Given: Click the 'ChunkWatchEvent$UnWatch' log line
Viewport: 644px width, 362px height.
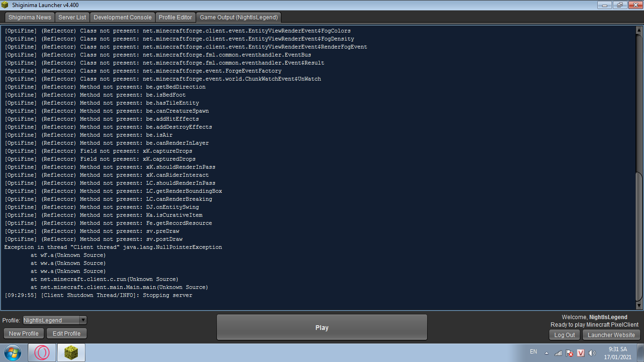Looking at the screenshot, I should tap(163, 79).
